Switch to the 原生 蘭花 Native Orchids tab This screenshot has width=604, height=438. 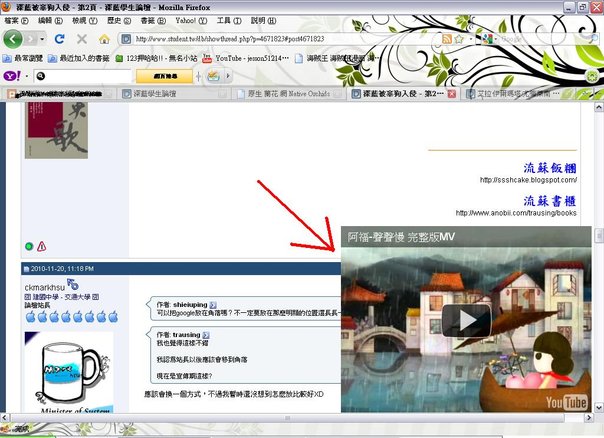click(289, 94)
